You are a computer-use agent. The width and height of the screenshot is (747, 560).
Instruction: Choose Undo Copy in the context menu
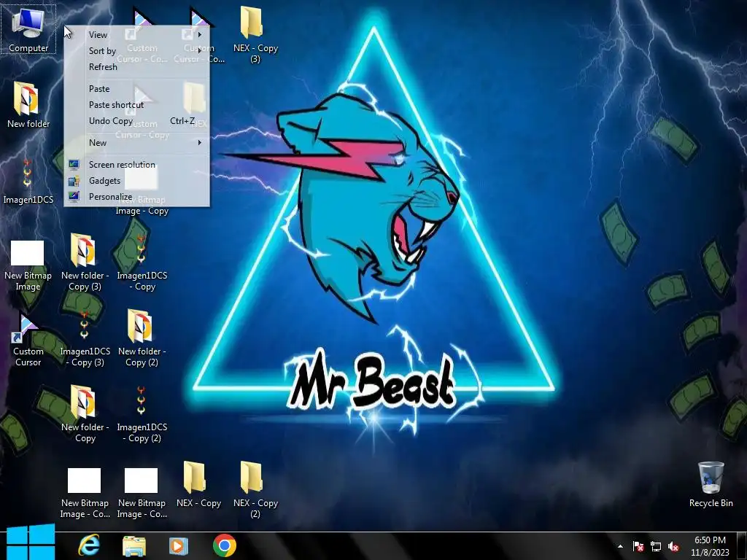[x=136, y=121]
